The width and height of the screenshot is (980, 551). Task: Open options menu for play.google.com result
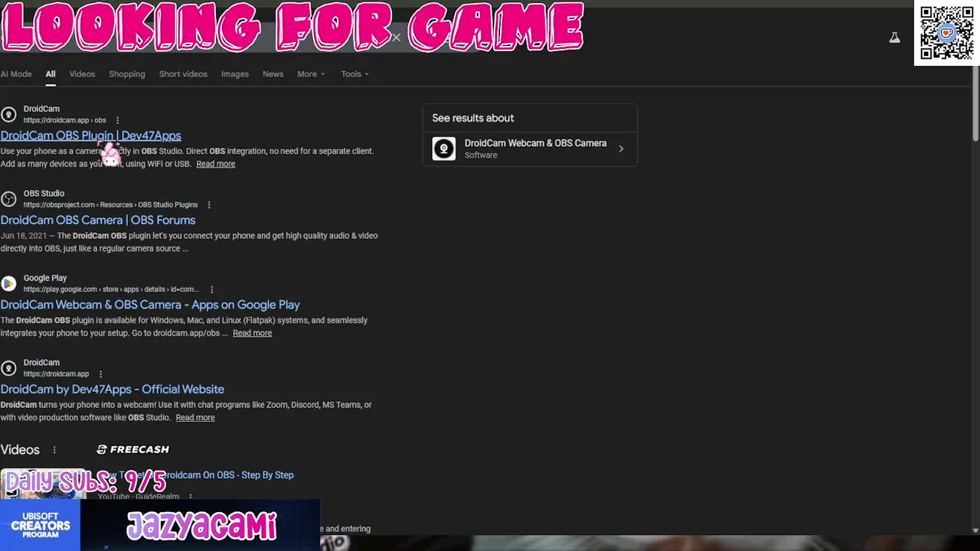point(212,289)
